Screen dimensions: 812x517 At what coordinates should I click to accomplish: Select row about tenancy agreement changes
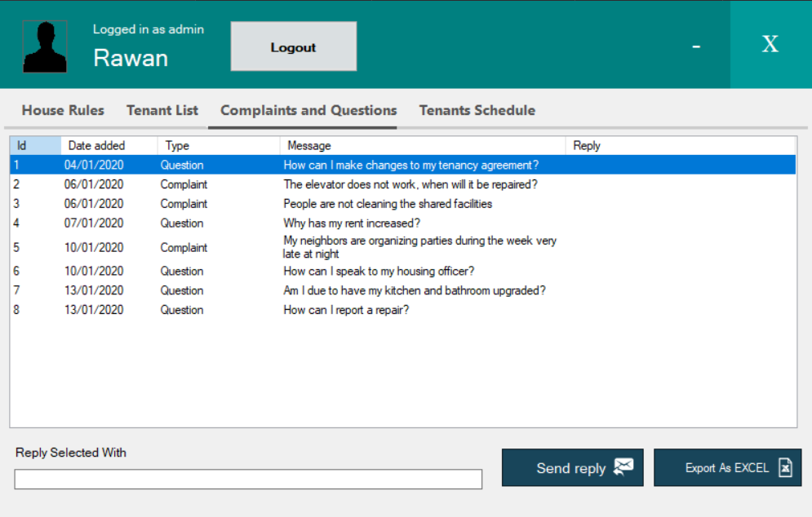click(x=403, y=165)
